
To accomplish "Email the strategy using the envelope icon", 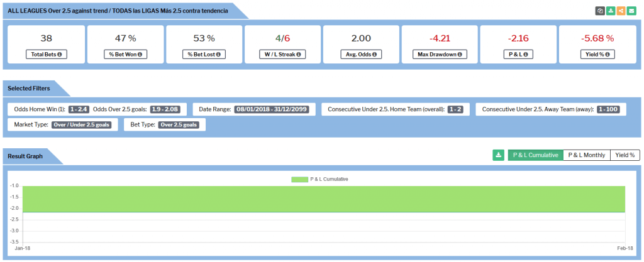I will click(x=630, y=11).
